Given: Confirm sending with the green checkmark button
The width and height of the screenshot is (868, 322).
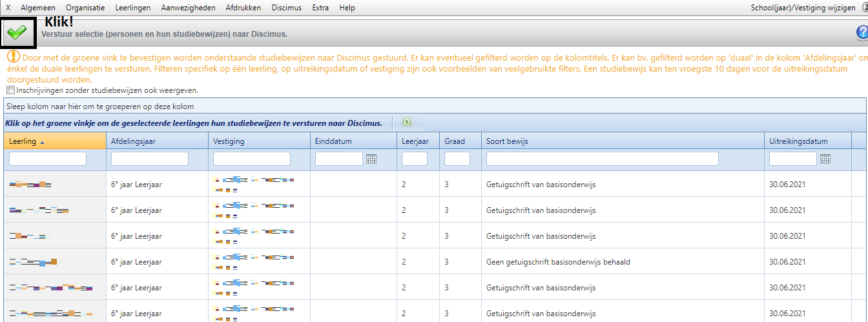Looking at the screenshot, I should coord(17,32).
